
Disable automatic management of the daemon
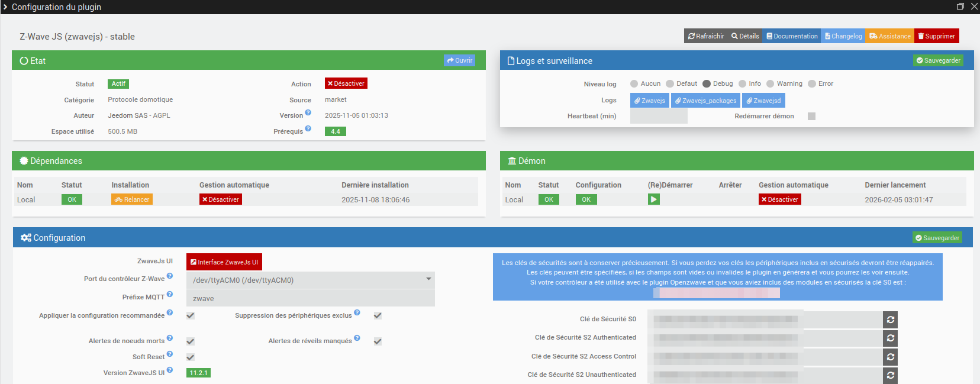click(x=780, y=199)
